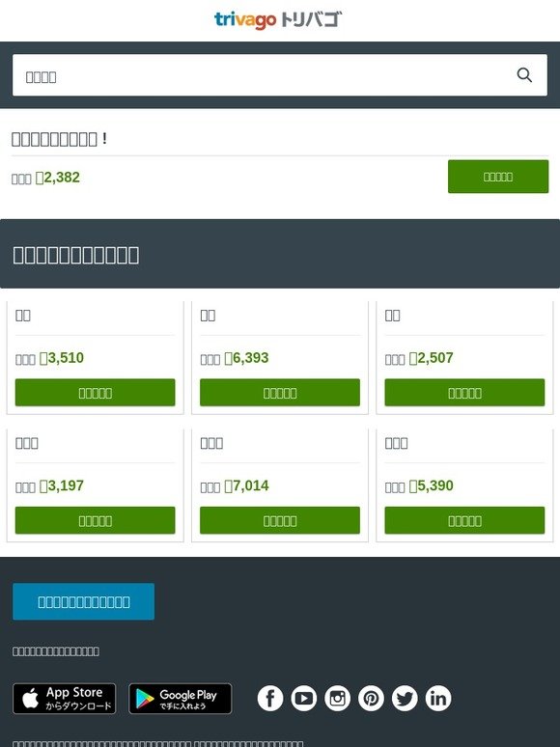Click green button under the 3,510 price
Viewport: 560px width, 747px height.
point(96,393)
